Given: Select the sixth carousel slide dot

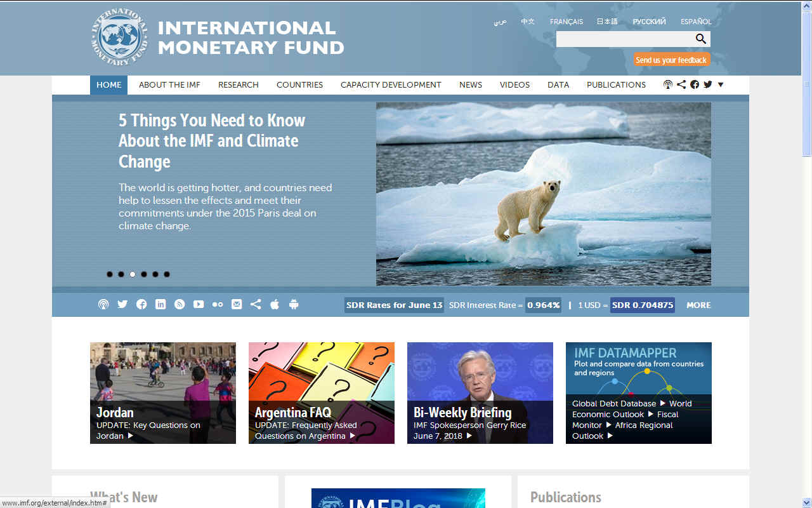Looking at the screenshot, I should click(167, 274).
